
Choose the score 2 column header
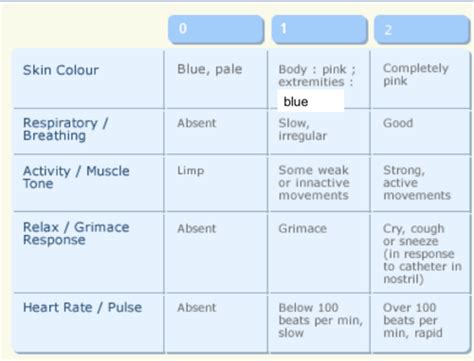422,29
